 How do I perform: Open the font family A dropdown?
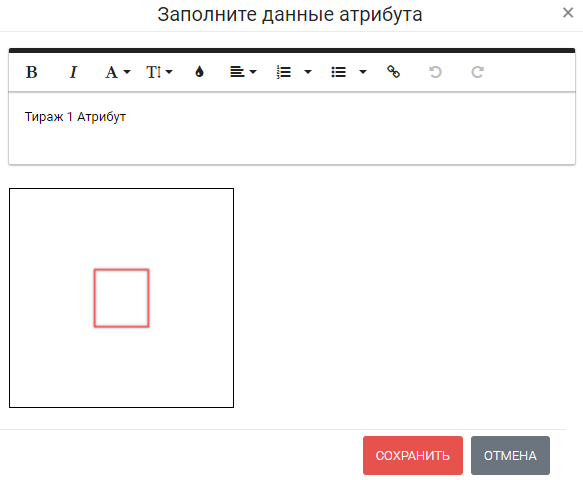coord(117,72)
